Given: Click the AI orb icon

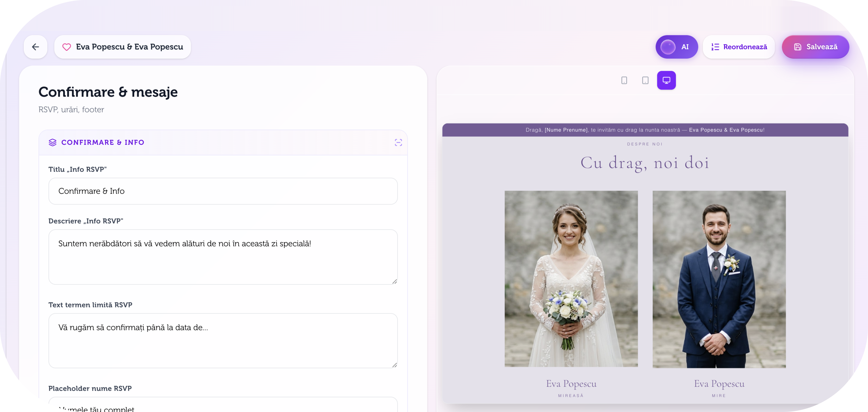Looking at the screenshot, I should point(668,47).
